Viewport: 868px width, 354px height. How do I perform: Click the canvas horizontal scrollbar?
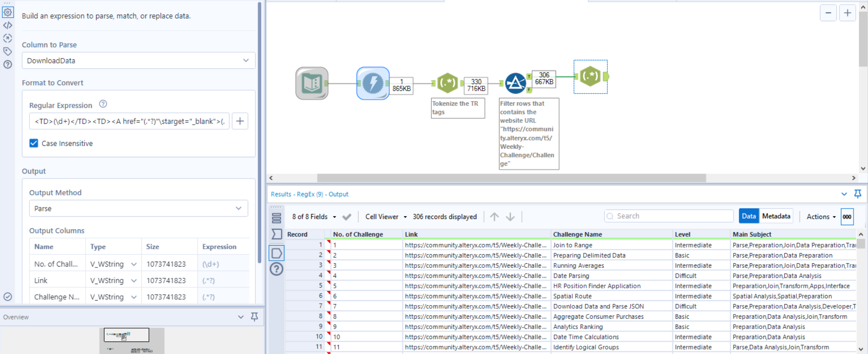tap(511, 178)
